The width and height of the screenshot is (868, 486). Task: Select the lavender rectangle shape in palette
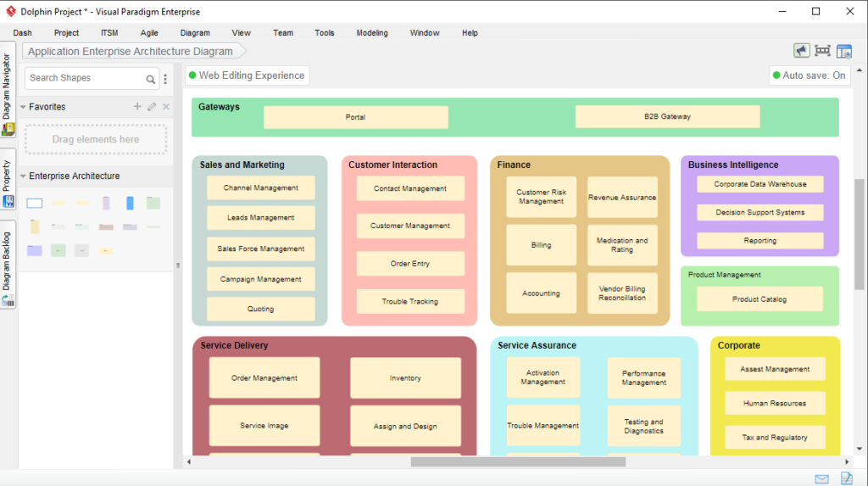pos(34,251)
